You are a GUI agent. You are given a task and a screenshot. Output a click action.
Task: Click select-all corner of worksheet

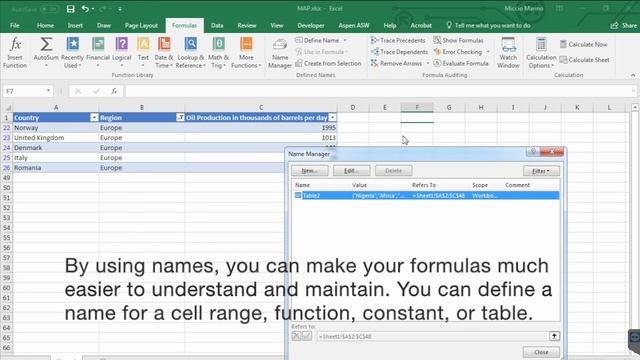pyautogui.click(x=7, y=108)
